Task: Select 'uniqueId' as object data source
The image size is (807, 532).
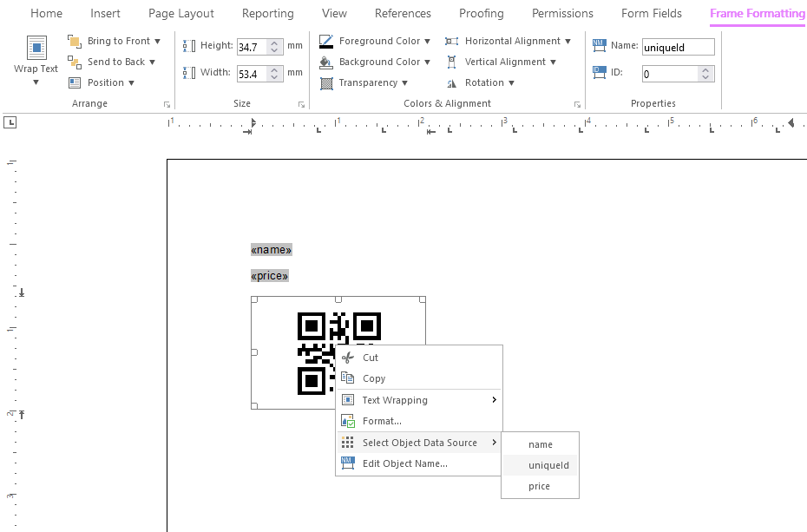Action: coord(540,465)
